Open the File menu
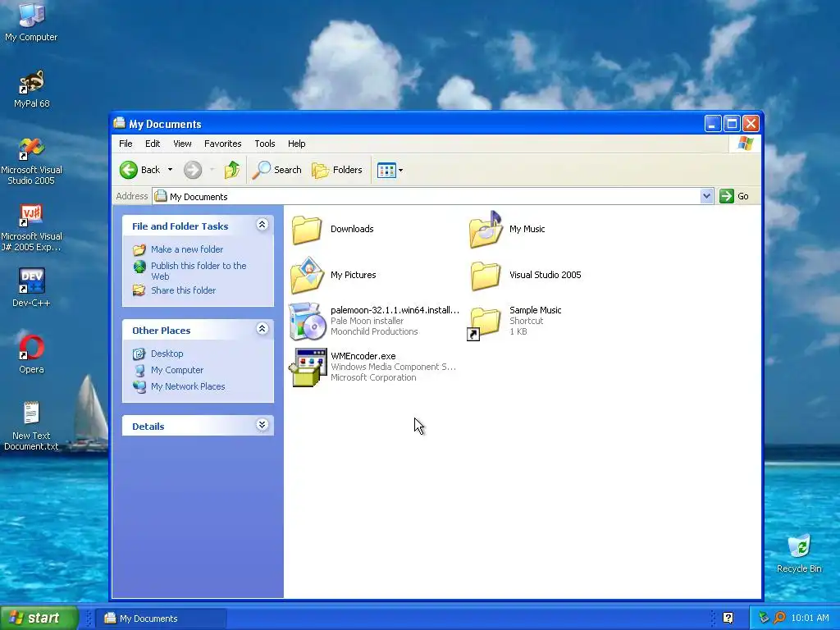The width and height of the screenshot is (840, 630). click(x=126, y=144)
